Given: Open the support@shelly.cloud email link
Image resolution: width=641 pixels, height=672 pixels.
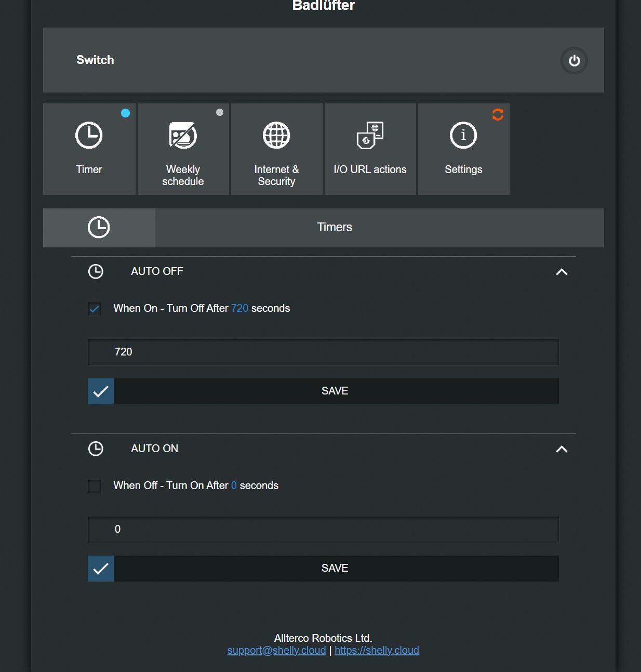Looking at the screenshot, I should pos(276,650).
